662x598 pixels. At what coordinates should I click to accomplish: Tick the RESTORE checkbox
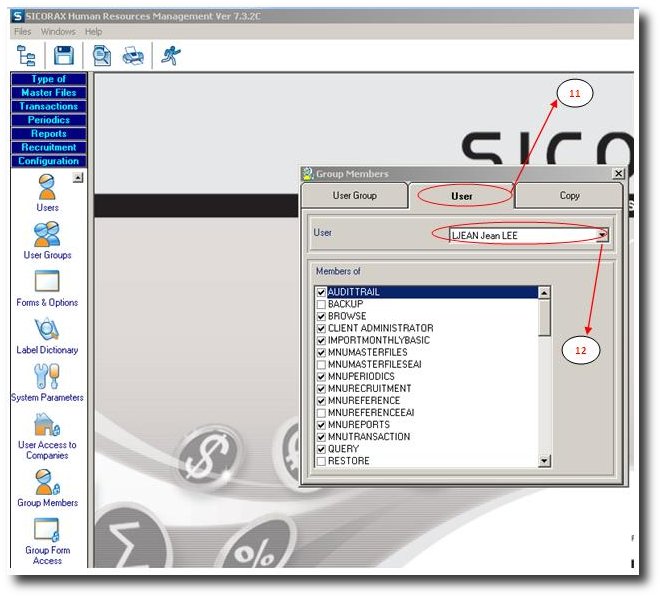[321, 461]
